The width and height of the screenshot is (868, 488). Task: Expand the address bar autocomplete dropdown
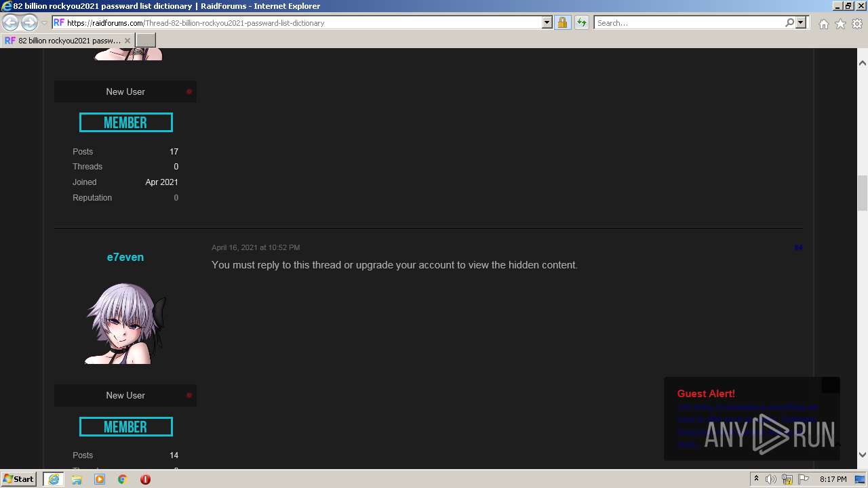click(547, 22)
